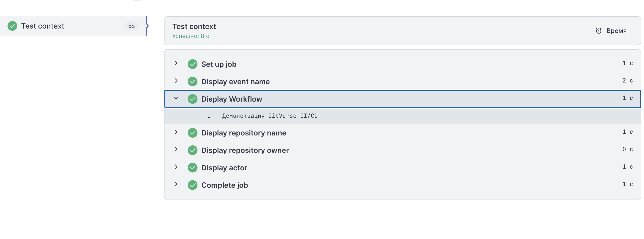Click the success check icon for Display repository owner
The width and height of the screenshot is (644, 239).
(x=193, y=150)
